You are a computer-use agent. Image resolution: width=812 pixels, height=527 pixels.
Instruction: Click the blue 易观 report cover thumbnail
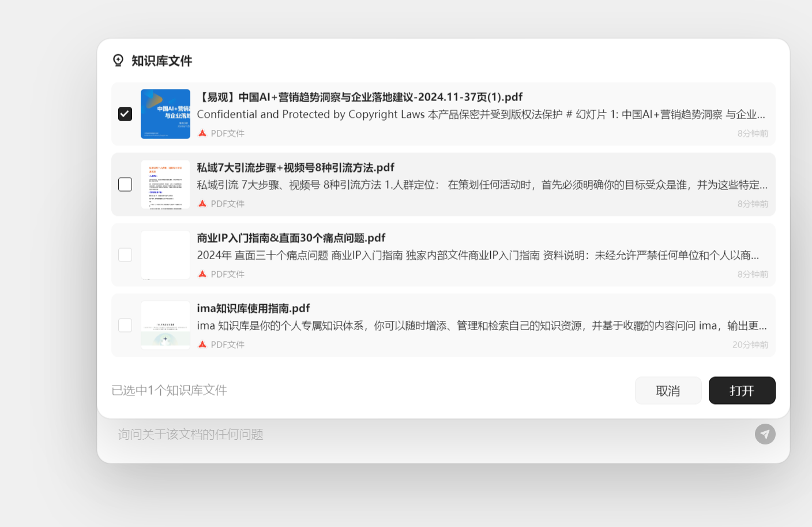pyautogui.click(x=165, y=114)
